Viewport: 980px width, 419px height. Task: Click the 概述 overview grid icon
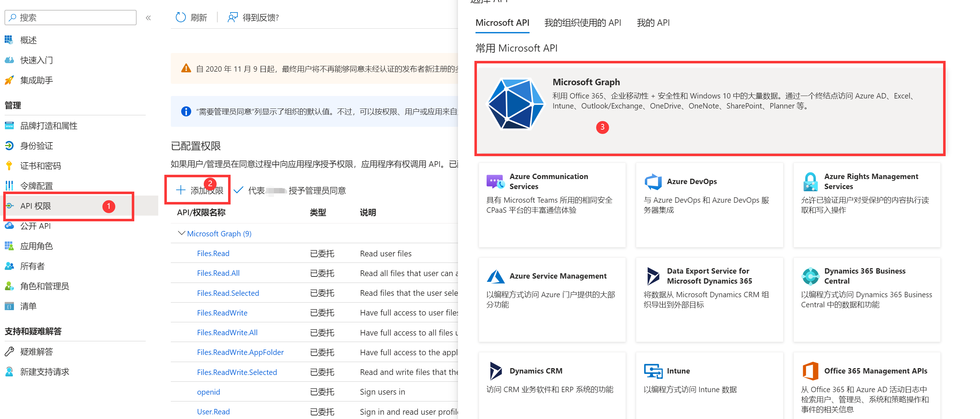click(9, 40)
